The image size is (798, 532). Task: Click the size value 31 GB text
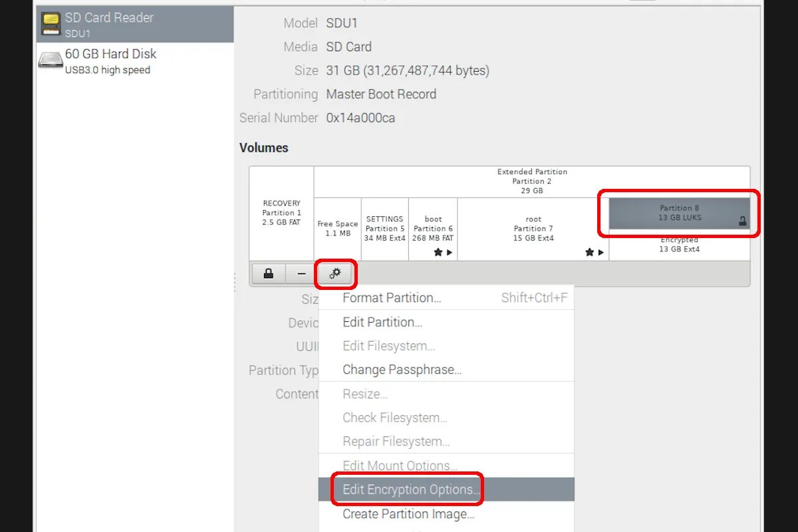coord(408,70)
